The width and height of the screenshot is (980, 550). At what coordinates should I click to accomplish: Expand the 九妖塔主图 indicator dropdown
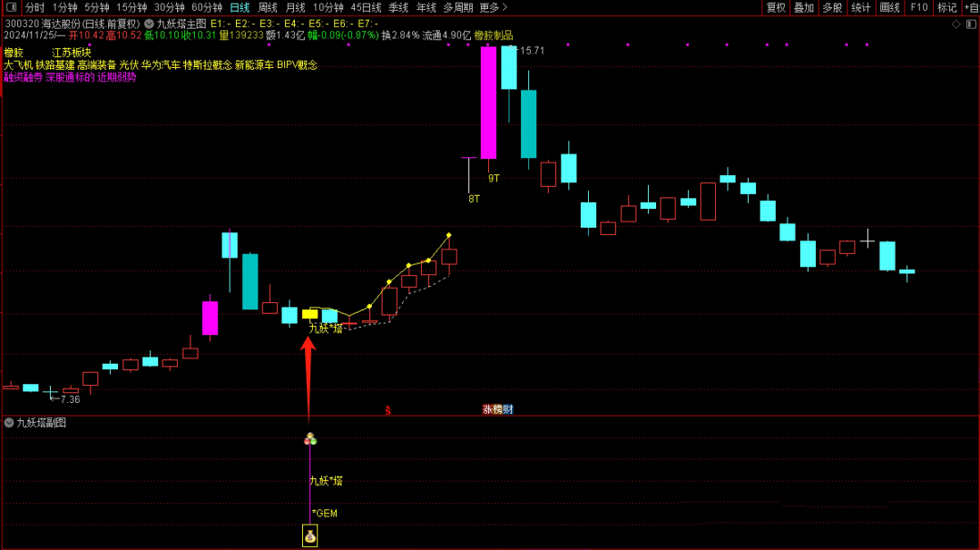coord(149,23)
